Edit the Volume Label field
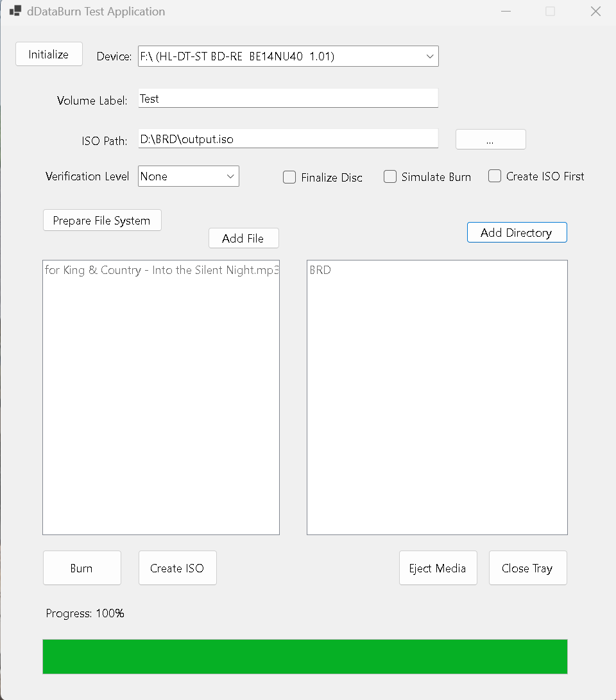 click(288, 98)
